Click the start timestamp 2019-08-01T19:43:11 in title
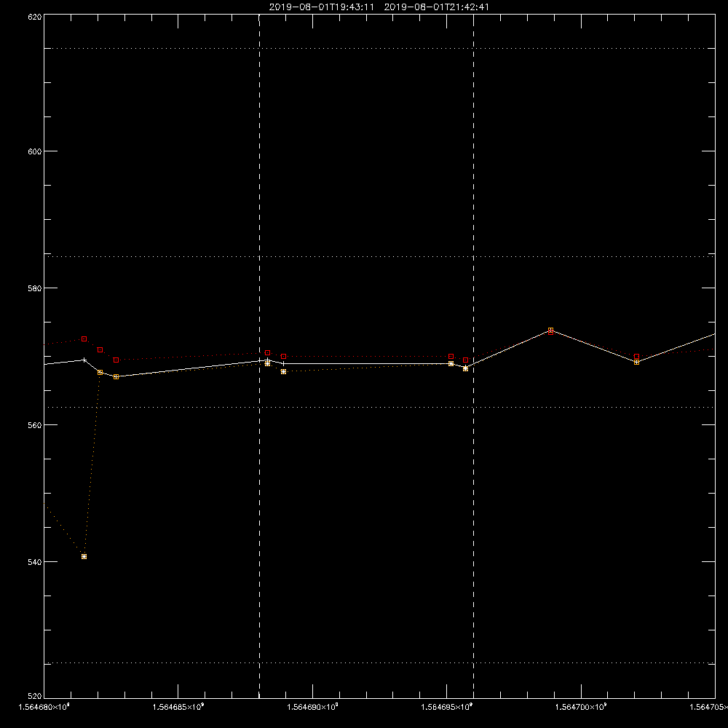 321,7
